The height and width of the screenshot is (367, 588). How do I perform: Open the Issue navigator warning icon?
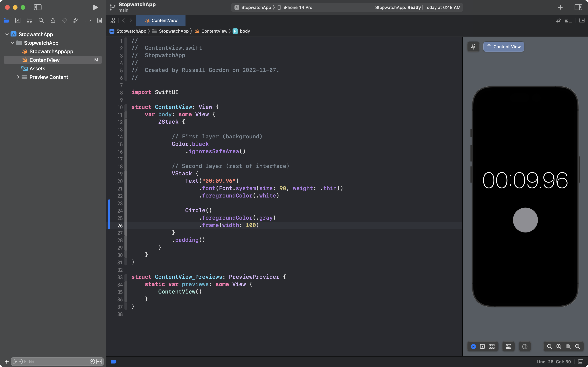click(53, 20)
